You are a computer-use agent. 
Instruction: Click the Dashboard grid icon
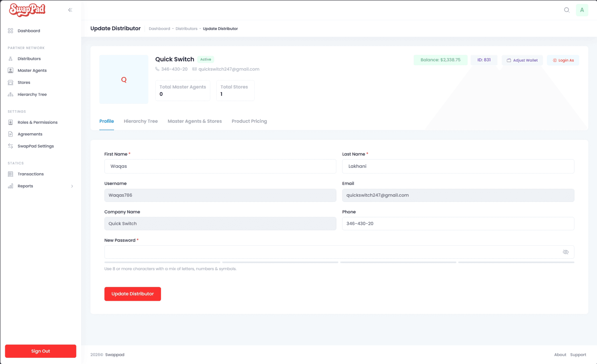(x=10, y=31)
